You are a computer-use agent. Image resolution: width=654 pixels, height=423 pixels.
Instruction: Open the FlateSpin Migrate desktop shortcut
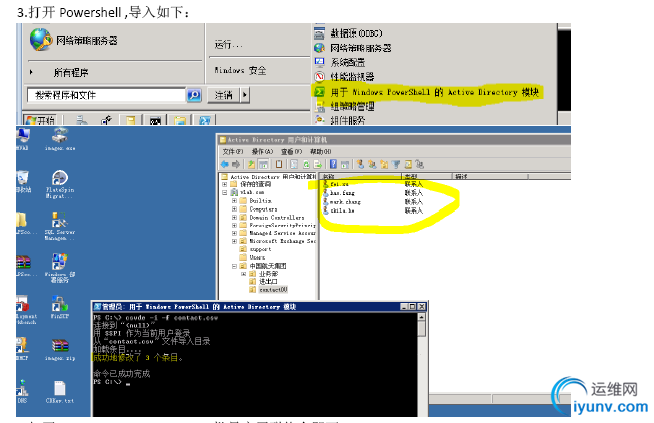pos(60,184)
